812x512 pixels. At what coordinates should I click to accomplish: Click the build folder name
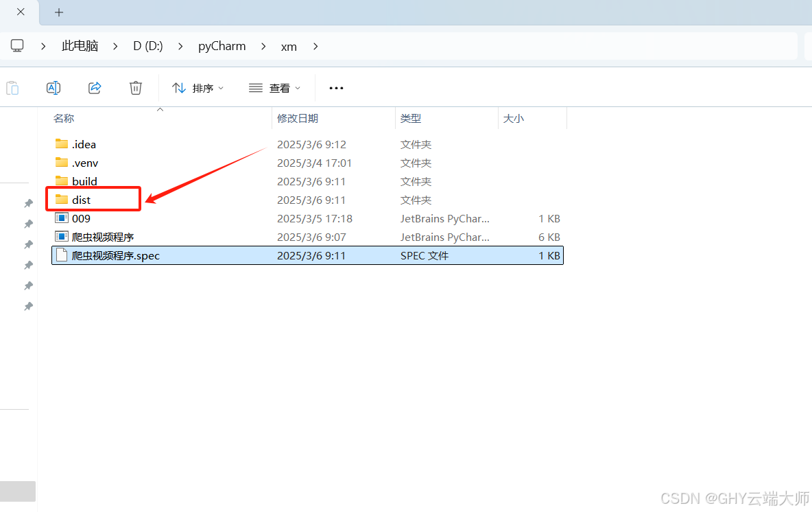(84, 181)
